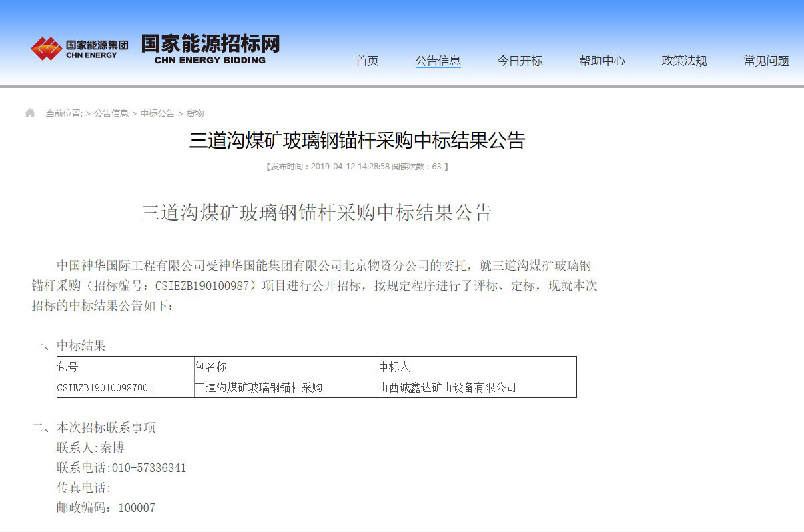Click 公告信息 in the breadcrumb
This screenshot has width=804, height=532.
point(111,113)
